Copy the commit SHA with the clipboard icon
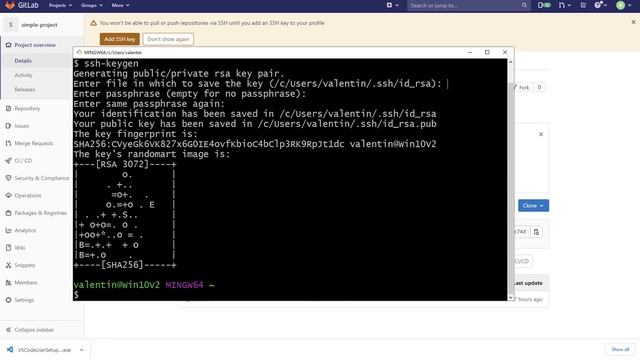This screenshot has width=640, height=360. [536, 232]
